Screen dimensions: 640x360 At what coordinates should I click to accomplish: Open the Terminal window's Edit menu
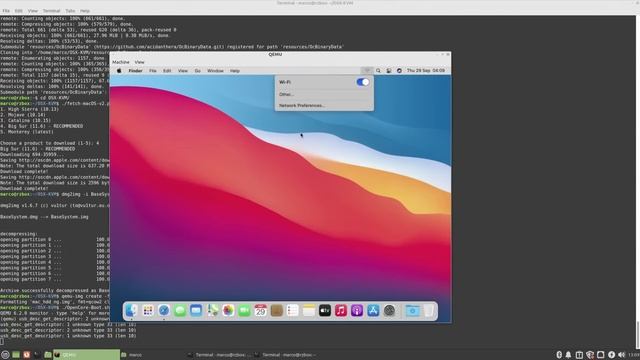coord(19,11)
